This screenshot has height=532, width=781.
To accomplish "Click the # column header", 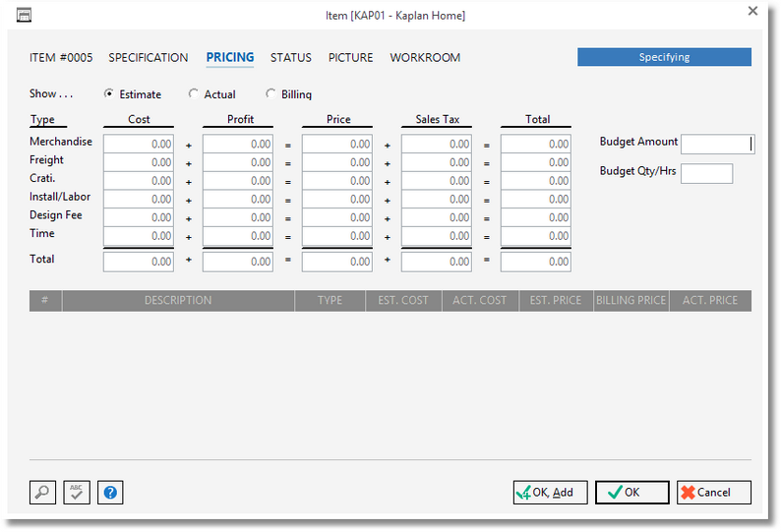I will [45, 300].
